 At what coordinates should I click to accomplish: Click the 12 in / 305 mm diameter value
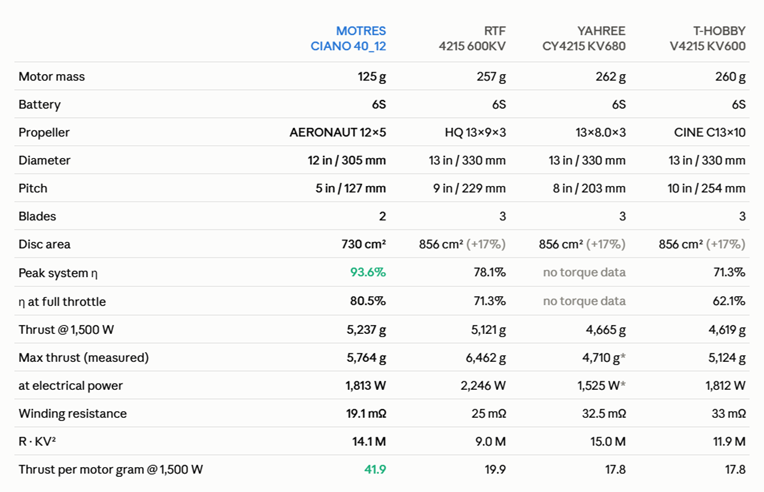(x=347, y=160)
